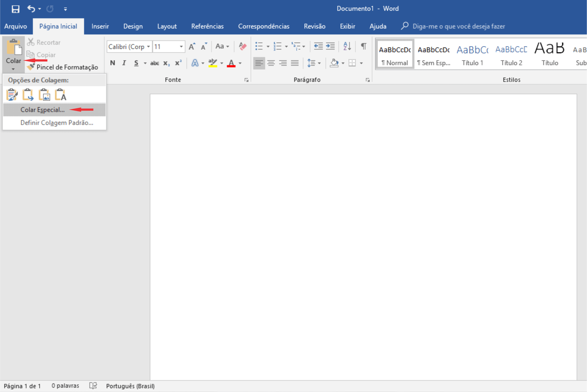
Task: Expand the font size dropdown
Action: (x=181, y=47)
